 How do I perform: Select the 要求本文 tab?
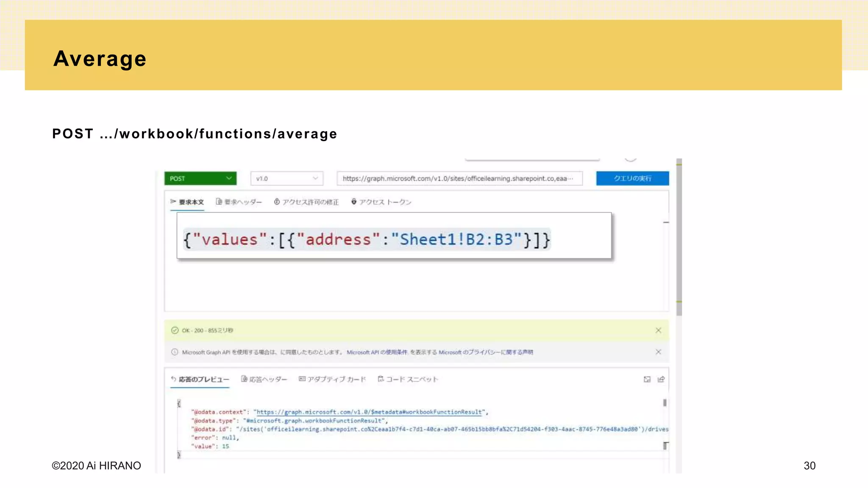click(187, 202)
